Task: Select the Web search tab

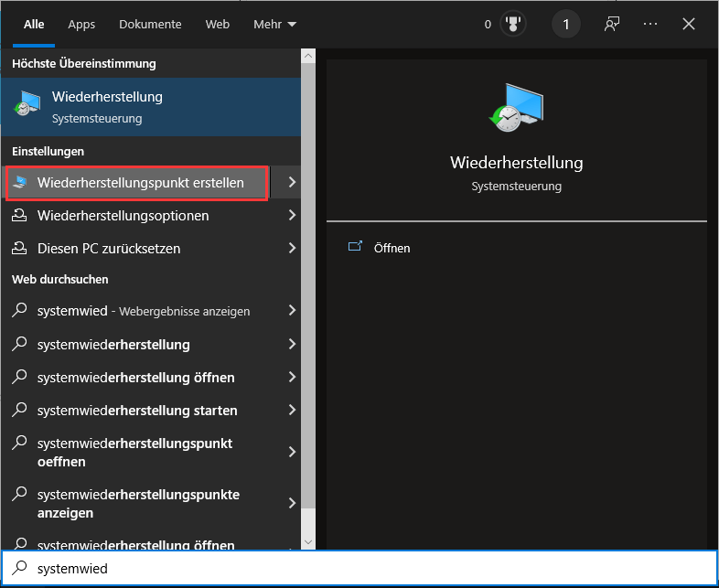Action: click(218, 25)
